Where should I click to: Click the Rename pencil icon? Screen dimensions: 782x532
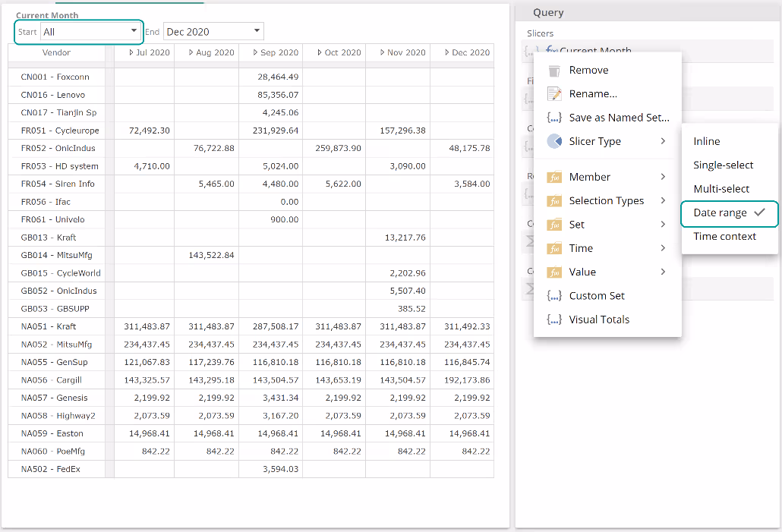(x=554, y=94)
